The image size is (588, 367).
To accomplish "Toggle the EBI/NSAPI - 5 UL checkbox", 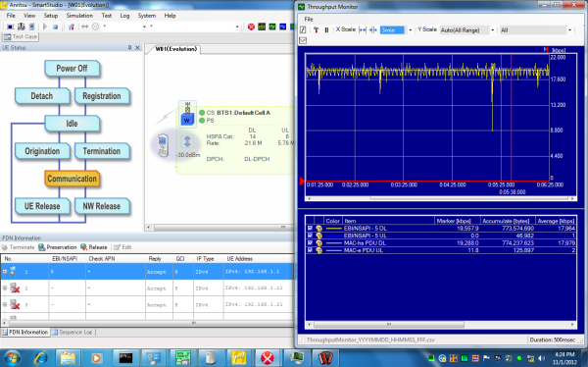I will (310, 236).
